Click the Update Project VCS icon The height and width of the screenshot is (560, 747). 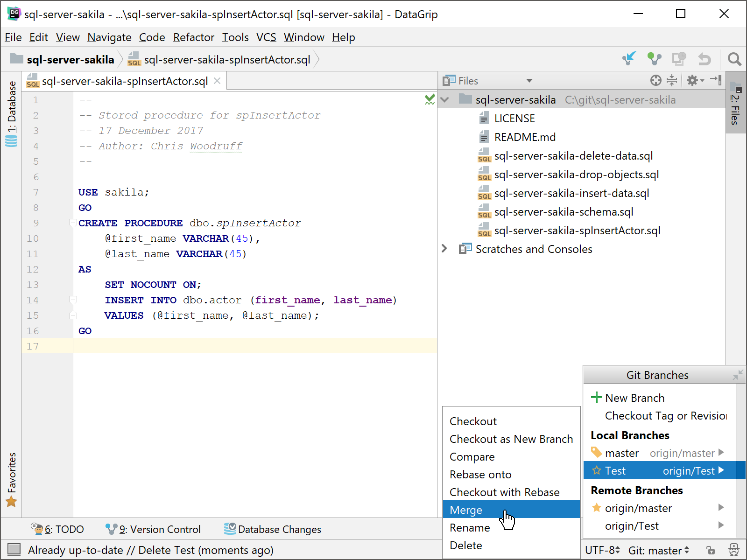coord(629,59)
